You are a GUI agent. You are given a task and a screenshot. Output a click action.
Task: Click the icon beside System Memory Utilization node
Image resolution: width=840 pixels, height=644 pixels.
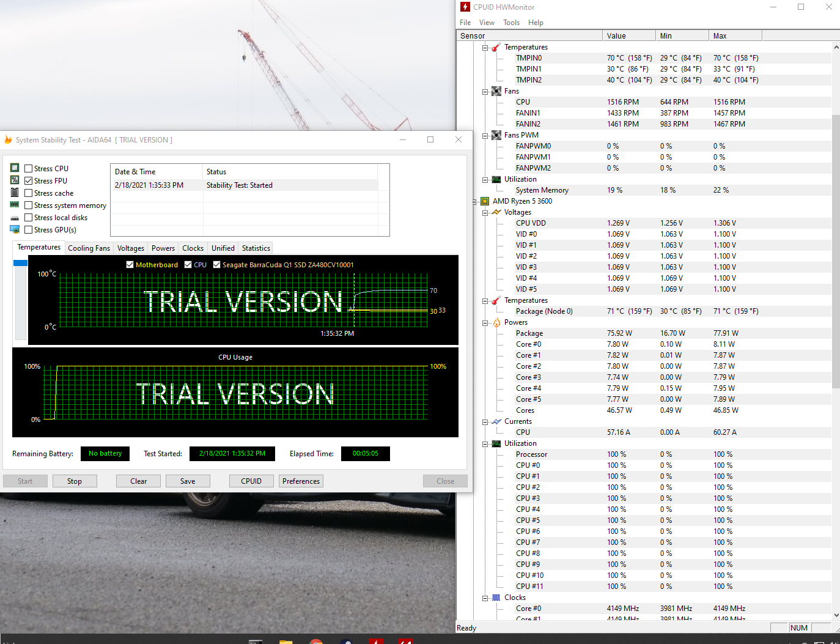(x=496, y=179)
